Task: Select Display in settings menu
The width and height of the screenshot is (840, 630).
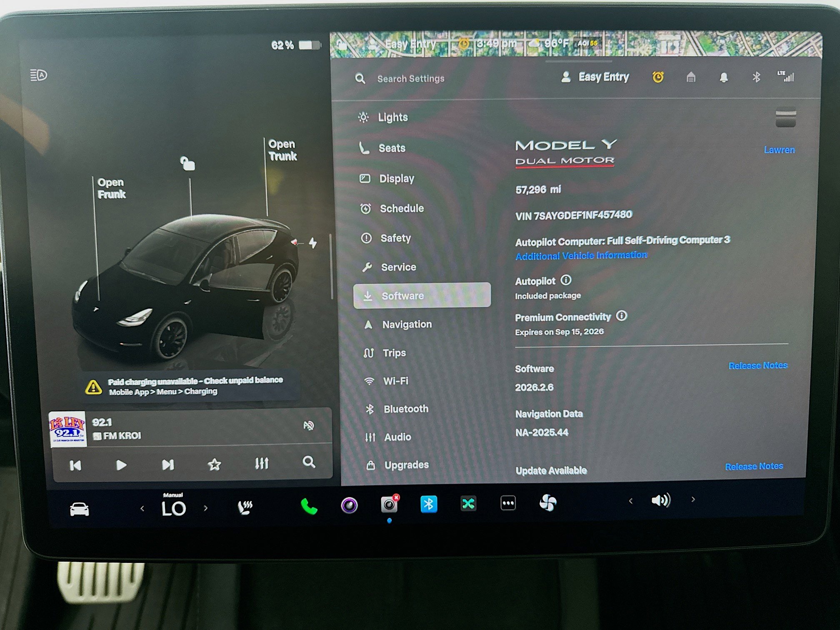Action: click(x=387, y=179)
